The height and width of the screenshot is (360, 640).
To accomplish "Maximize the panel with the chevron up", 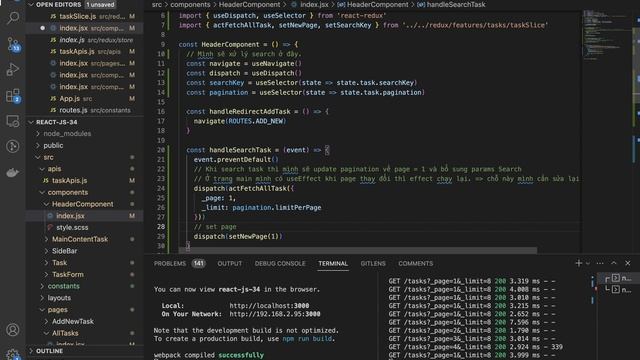I will pos(613,263).
